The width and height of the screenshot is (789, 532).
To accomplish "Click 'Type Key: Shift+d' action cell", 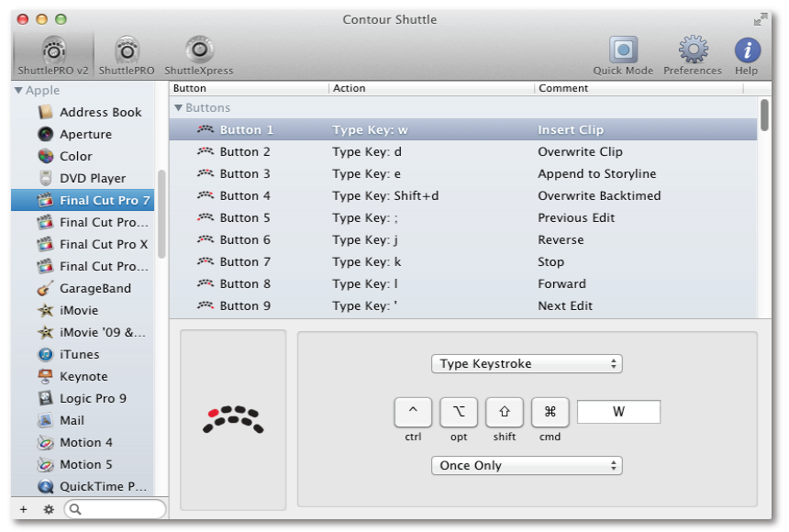I will tap(385, 195).
